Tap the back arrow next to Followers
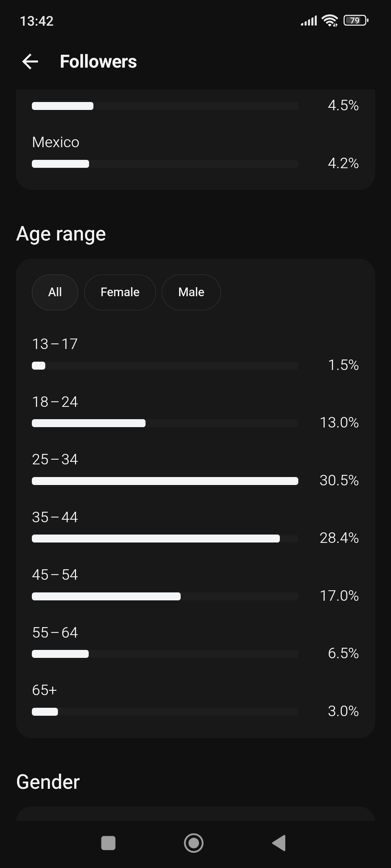391x868 pixels. [30, 61]
